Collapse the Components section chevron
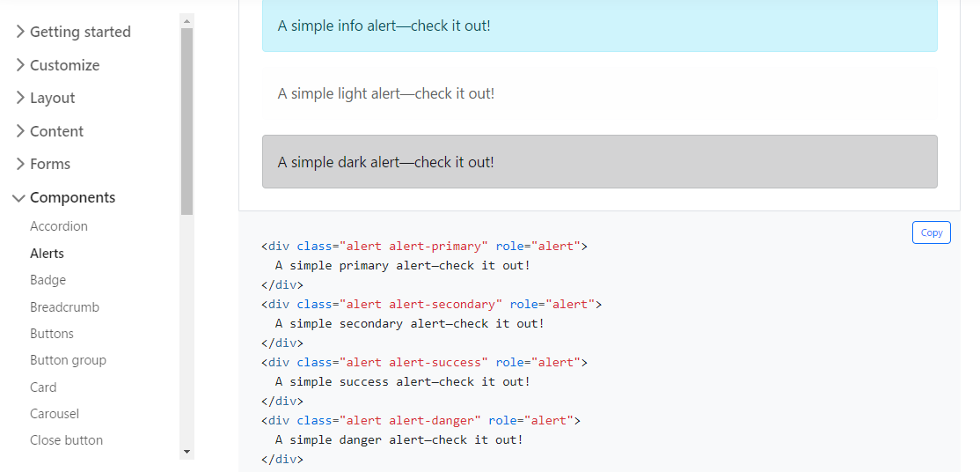The image size is (980, 472). pyautogui.click(x=19, y=198)
